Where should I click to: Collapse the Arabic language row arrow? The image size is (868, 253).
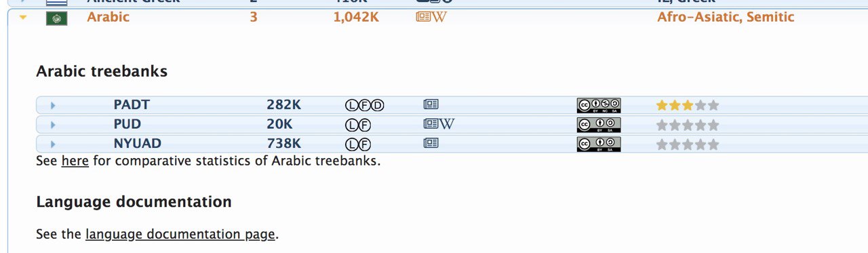click(22, 18)
